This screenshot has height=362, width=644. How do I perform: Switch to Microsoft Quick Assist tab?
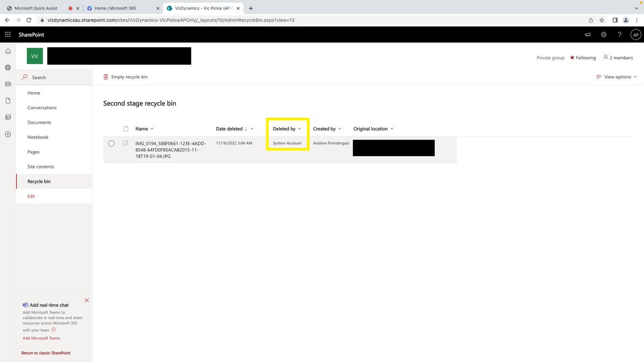(36, 8)
